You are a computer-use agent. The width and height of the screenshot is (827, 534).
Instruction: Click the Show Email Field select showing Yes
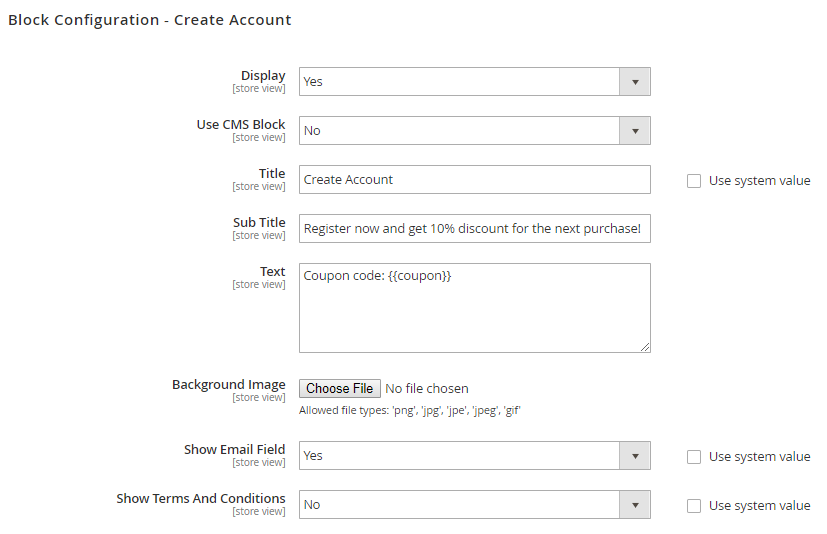(x=460, y=456)
